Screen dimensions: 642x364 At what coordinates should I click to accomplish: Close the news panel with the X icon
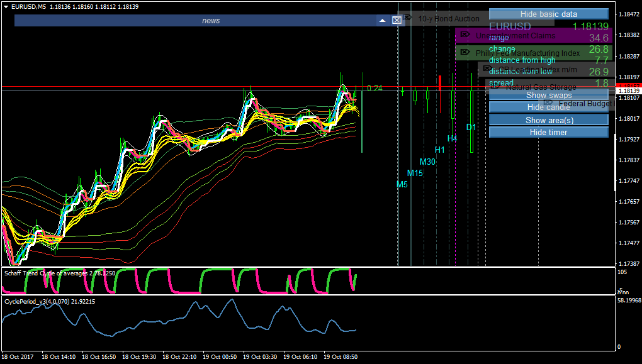(x=397, y=20)
